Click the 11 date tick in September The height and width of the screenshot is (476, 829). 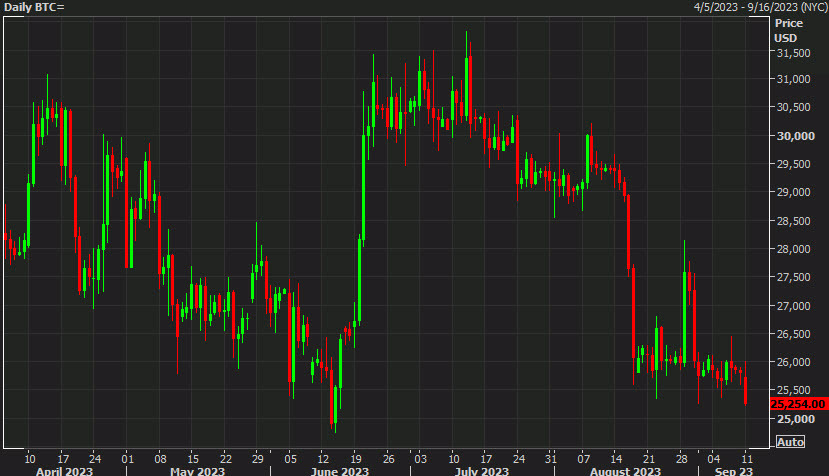click(x=746, y=459)
